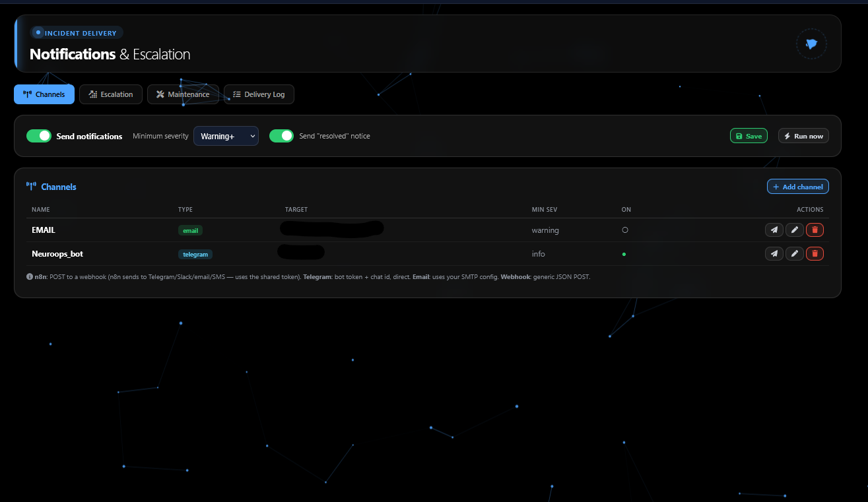The image size is (868, 502).
Task: Add a new channel
Action: (797, 187)
